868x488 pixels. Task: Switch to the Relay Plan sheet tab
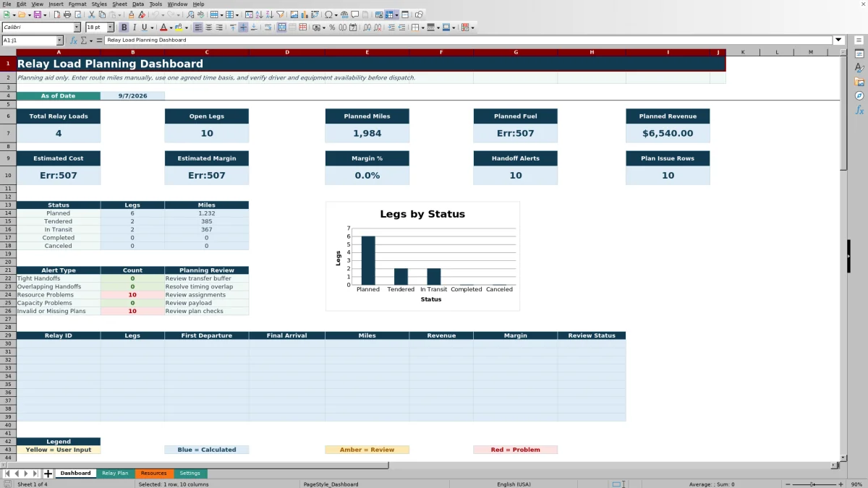[115, 474]
